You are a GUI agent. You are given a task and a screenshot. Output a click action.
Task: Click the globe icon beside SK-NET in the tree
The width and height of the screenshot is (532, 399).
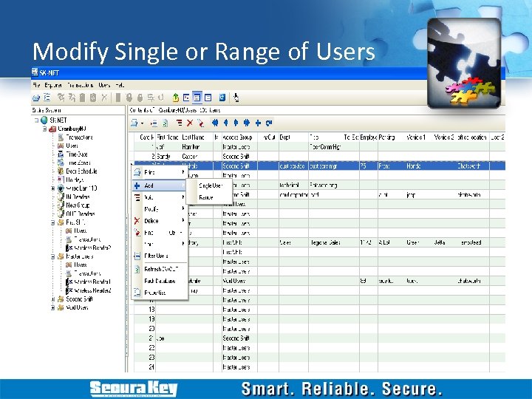coord(44,120)
